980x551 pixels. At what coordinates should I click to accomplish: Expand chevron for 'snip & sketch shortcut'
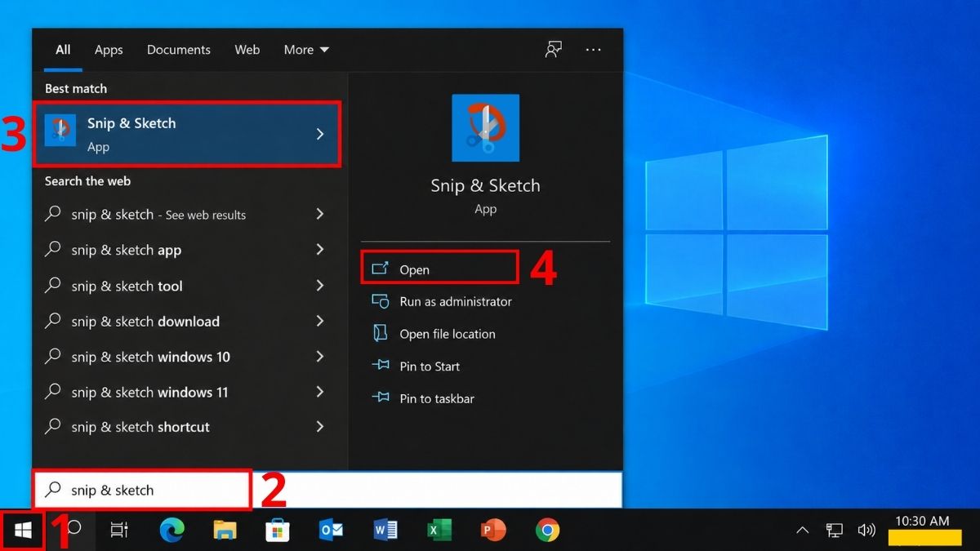[x=320, y=427]
